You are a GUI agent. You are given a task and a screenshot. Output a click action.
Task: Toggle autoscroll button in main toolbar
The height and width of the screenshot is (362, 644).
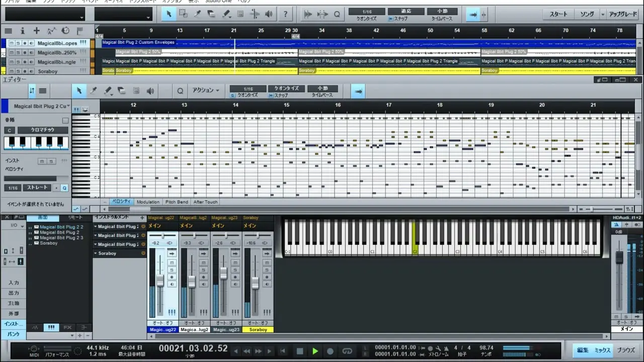pos(472,15)
